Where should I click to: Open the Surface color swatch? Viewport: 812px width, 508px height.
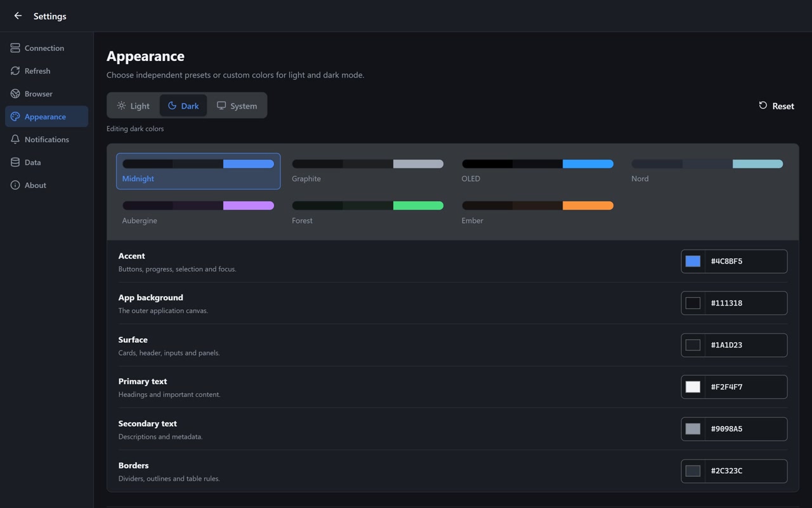tap(693, 345)
